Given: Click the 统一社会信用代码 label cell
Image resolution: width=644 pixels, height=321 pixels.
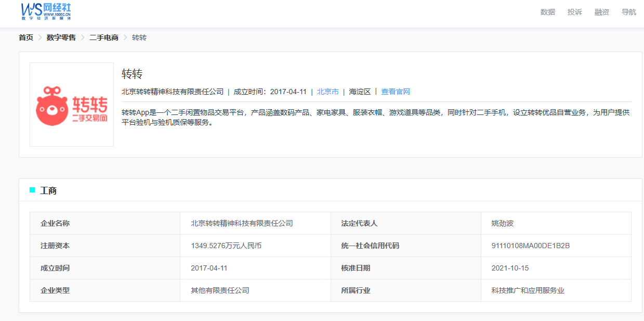Looking at the screenshot, I should (406, 246).
